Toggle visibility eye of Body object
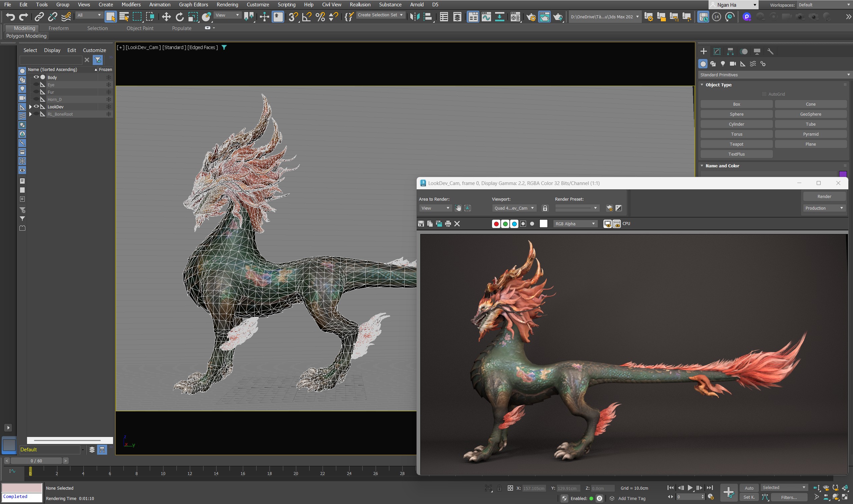853x504 pixels. [x=36, y=77]
